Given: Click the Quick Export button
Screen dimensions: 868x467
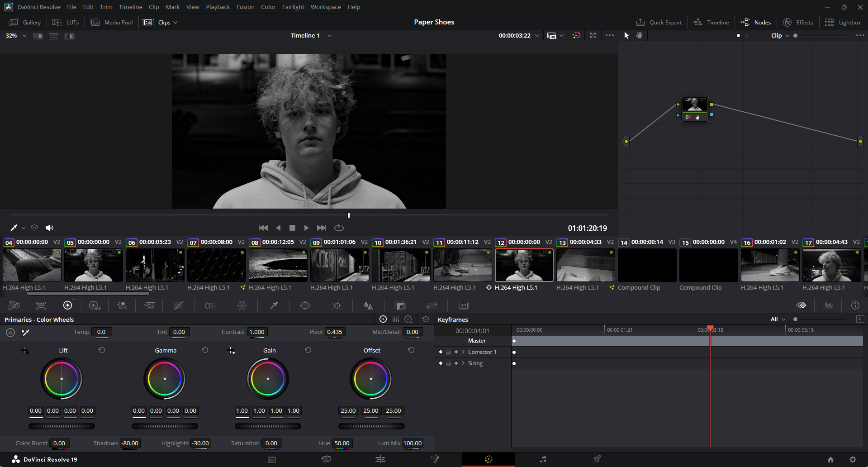Looking at the screenshot, I should 659,22.
